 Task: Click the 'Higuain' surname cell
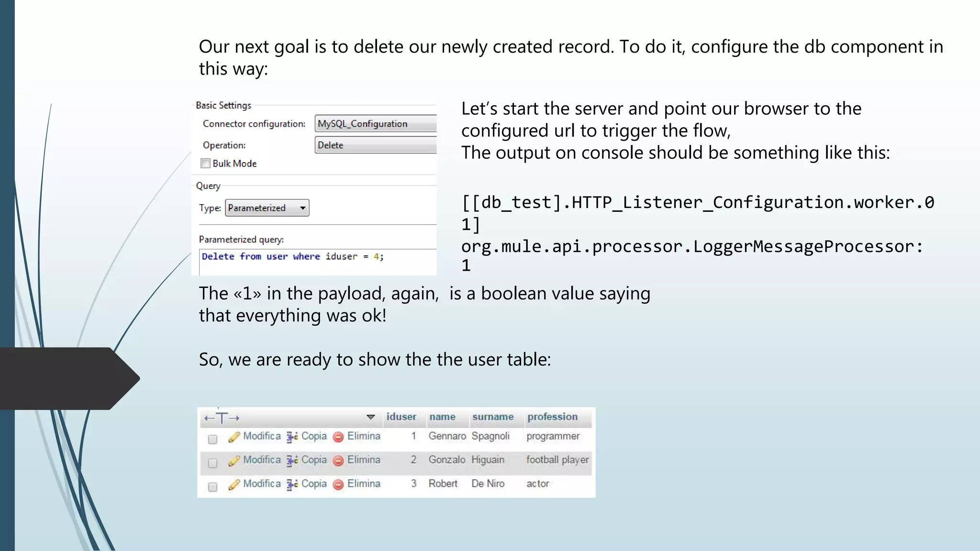coord(488,460)
